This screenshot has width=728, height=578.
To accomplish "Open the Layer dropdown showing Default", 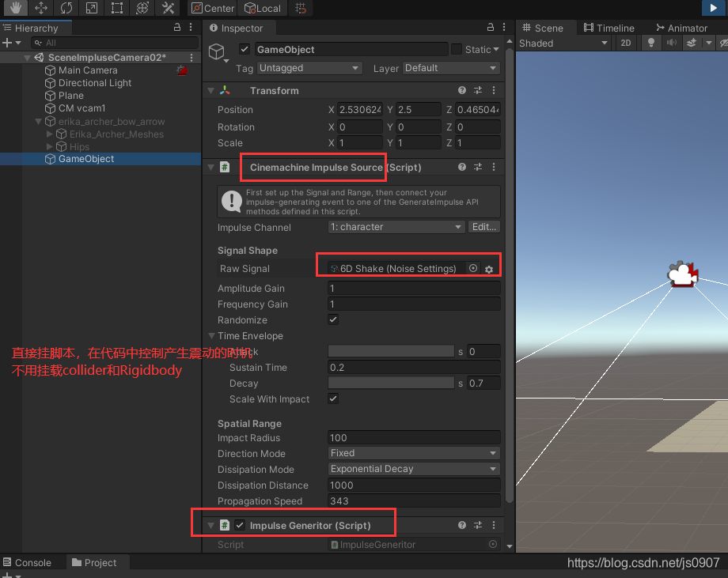I will (x=451, y=68).
